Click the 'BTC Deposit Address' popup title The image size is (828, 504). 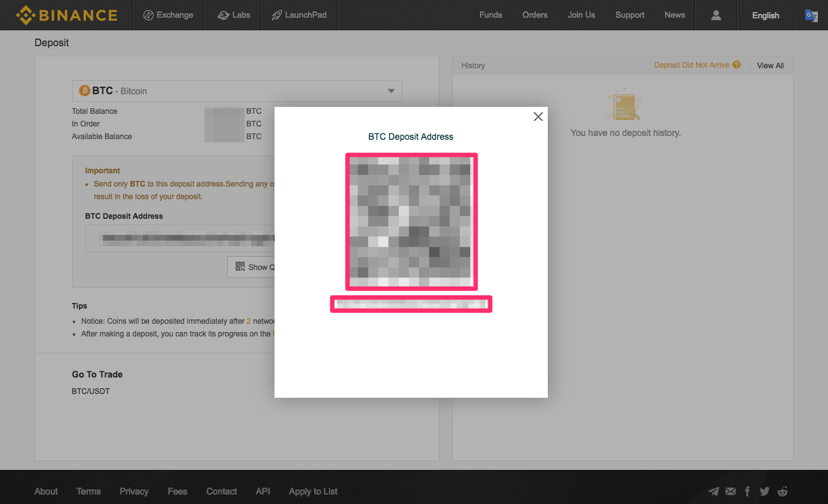[411, 137]
